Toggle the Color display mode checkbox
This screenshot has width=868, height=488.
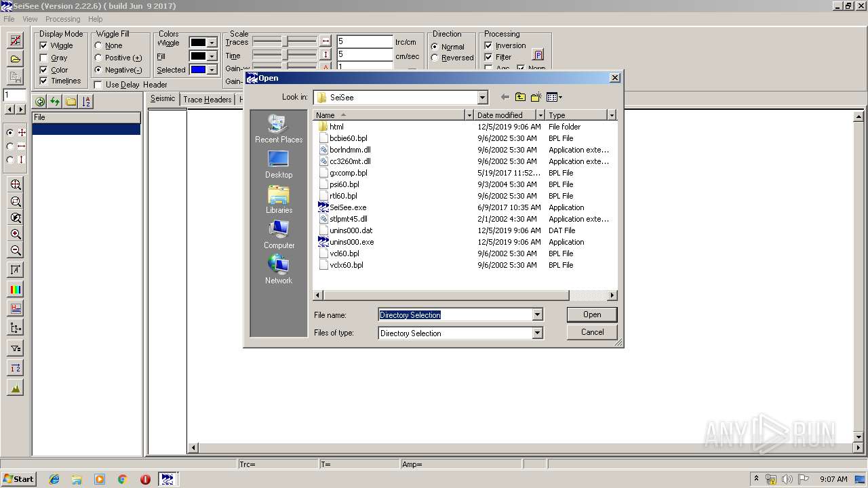(43, 69)
